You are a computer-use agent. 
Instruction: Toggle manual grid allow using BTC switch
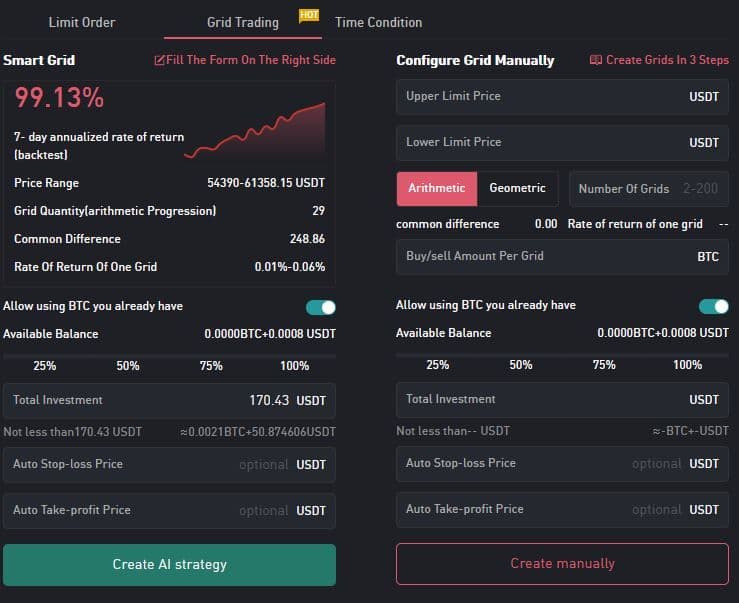pos(714,306)
